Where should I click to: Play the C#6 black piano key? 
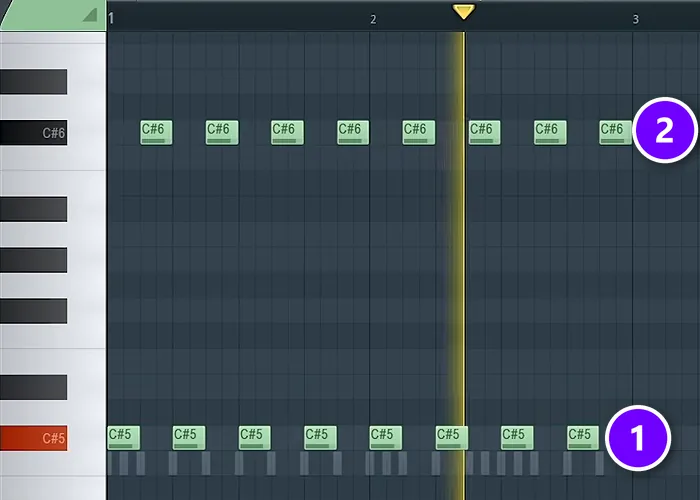pyautogui.click(x=33, y=133)
